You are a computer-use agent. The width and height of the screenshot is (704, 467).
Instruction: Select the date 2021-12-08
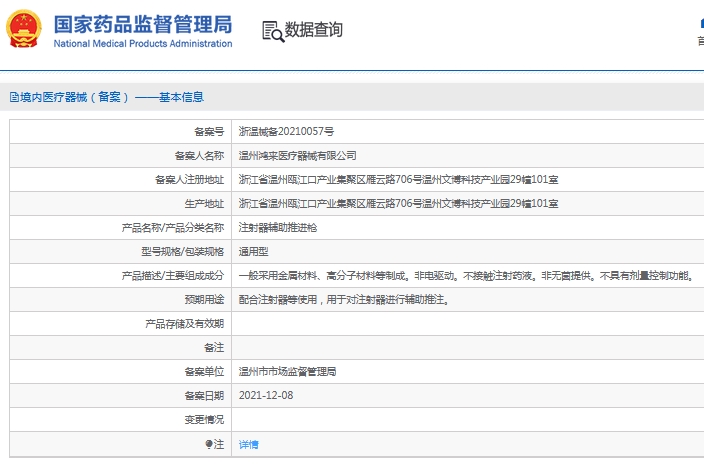point(266,396)
